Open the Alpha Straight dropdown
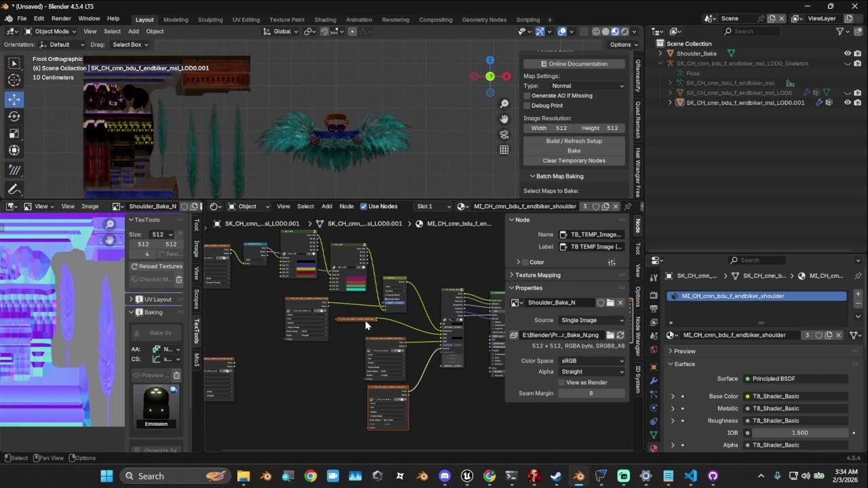The height and width of the screenshot is (488, 868). coord(592,371)
